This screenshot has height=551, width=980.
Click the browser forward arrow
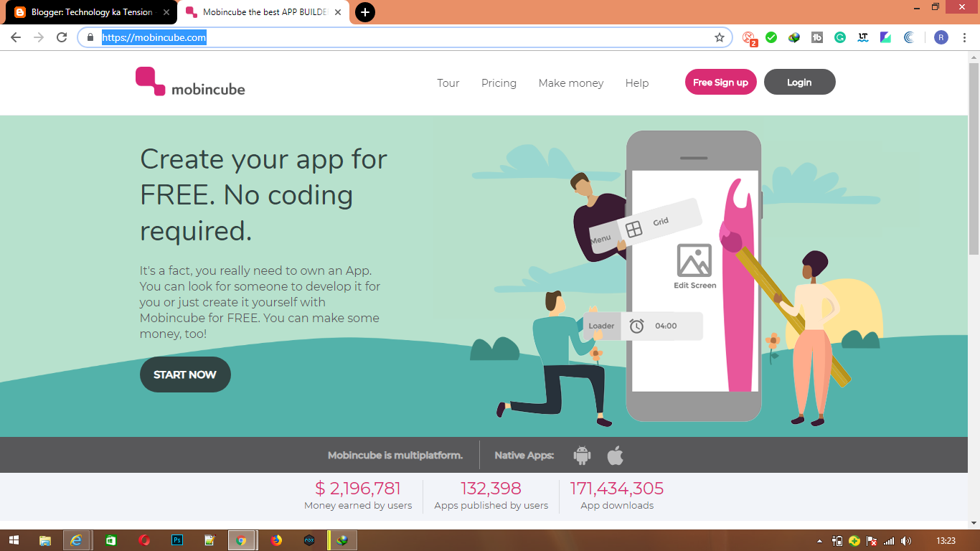point(39,37)
